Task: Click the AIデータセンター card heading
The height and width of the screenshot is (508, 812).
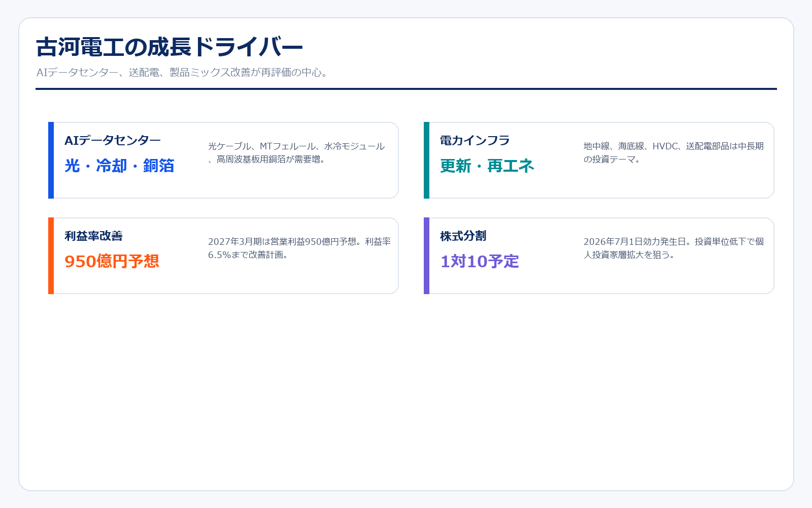Action: pos(113,141)
